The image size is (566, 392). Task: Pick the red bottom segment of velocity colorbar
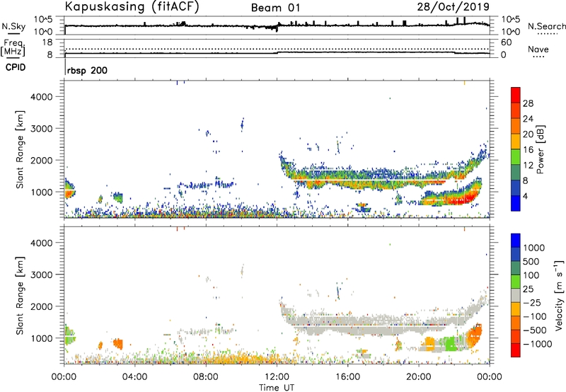[x=516, y=350]
